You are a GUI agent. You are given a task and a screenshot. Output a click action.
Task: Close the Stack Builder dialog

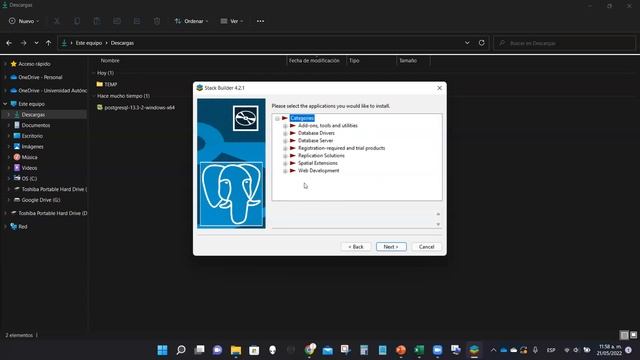440,88
